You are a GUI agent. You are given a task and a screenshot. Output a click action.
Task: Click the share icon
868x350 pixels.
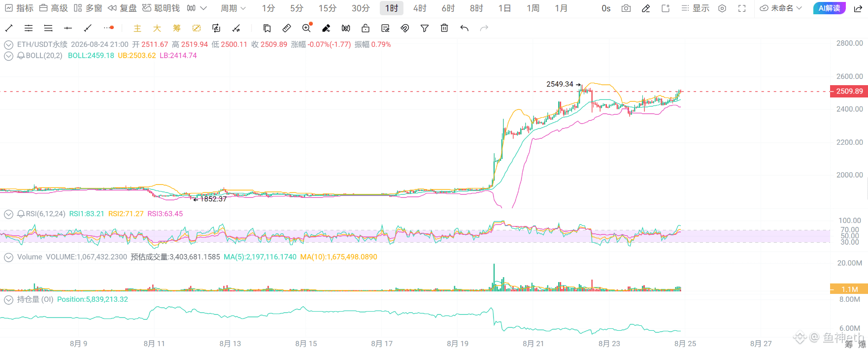tap(858, 8)
